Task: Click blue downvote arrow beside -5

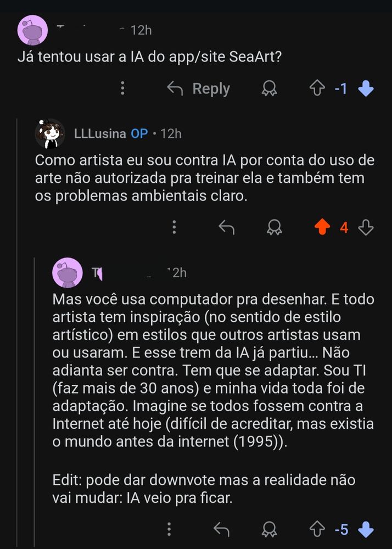Action: click(x=366, y=529)
